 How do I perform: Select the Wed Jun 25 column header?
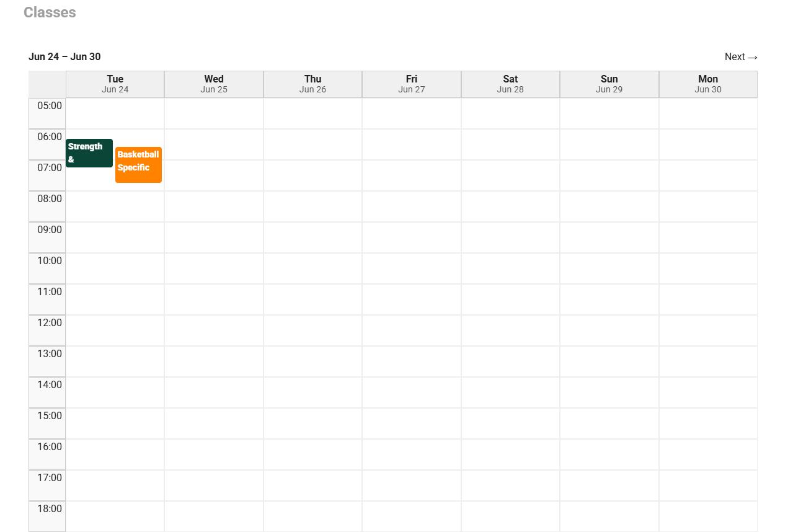pyautogui.click(x=214, y=84)
